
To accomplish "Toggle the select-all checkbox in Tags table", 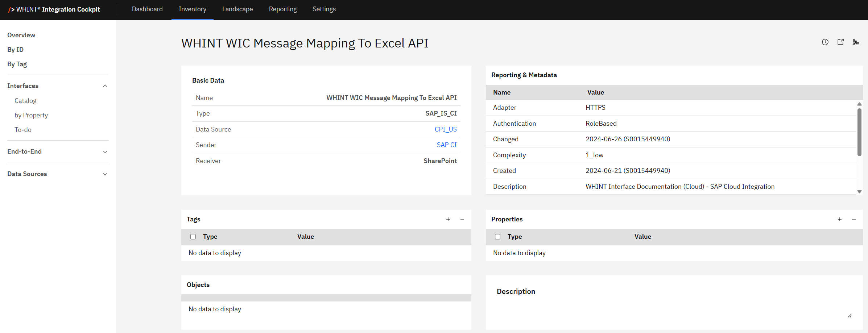I will click(193, 237).
